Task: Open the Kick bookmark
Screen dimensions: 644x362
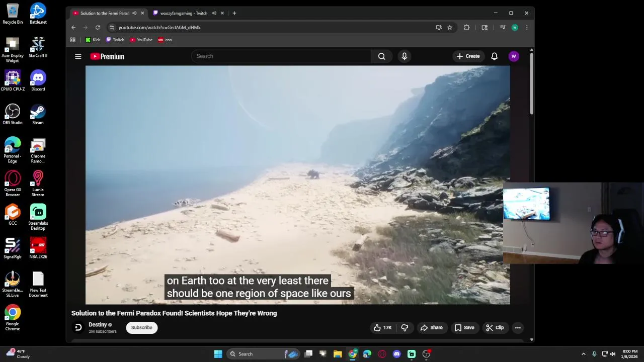Action: [93, 40]
